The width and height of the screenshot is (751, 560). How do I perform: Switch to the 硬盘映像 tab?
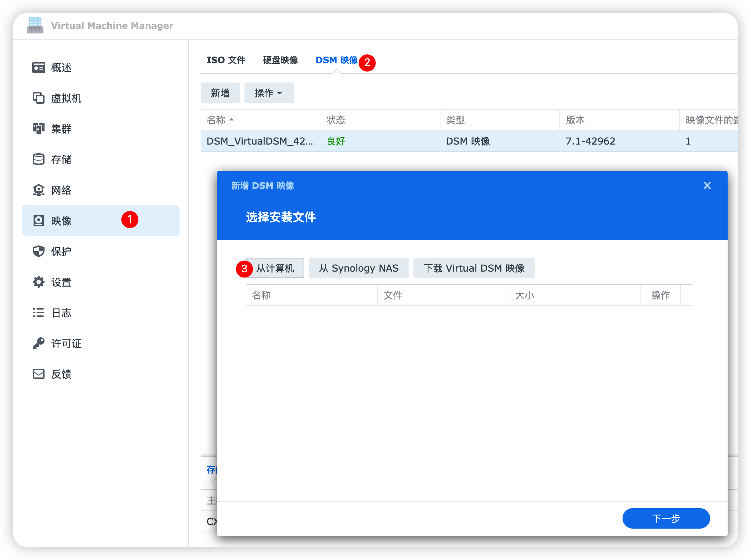(280, 60)
